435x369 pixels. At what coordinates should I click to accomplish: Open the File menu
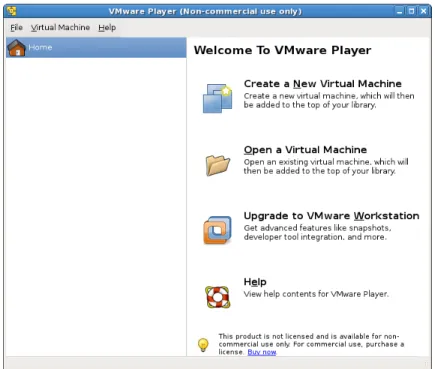click(x=16, y=27)
